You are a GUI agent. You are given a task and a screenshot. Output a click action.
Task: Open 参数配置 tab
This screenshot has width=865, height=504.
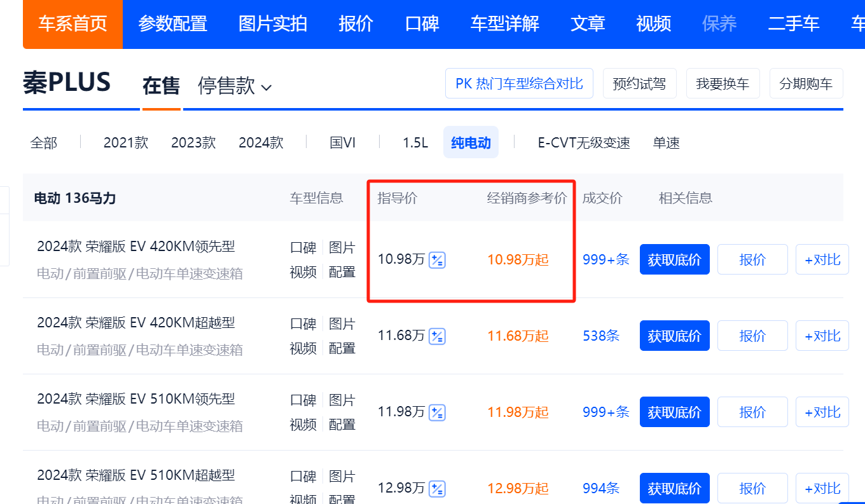click(x=173, y=24)
